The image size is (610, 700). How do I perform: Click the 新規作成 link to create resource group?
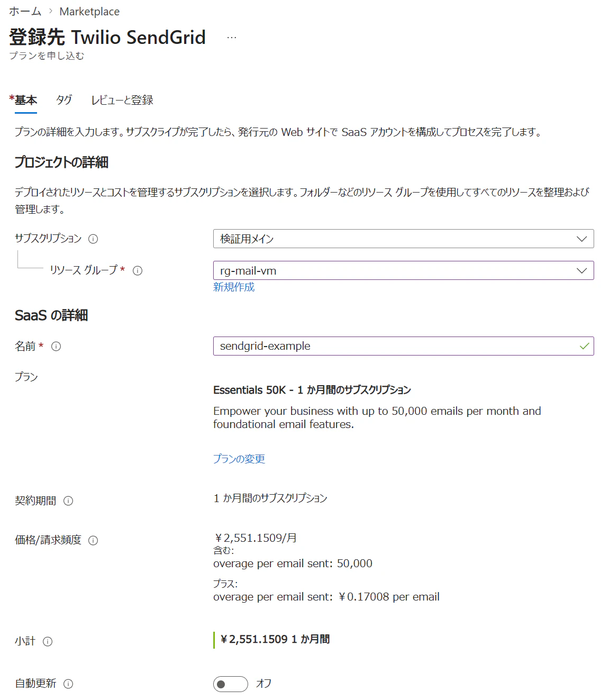click(x=233, y=287)
